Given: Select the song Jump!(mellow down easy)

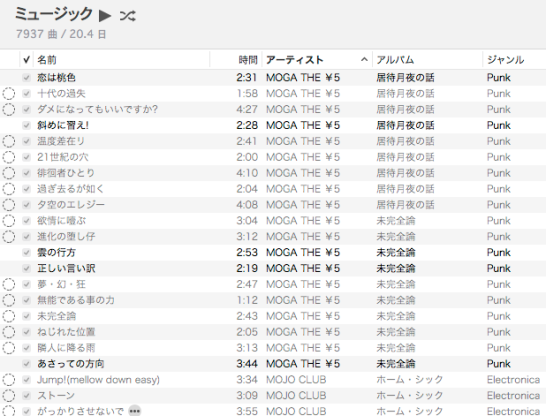Looking at the screenshot, I should (99, 380).
